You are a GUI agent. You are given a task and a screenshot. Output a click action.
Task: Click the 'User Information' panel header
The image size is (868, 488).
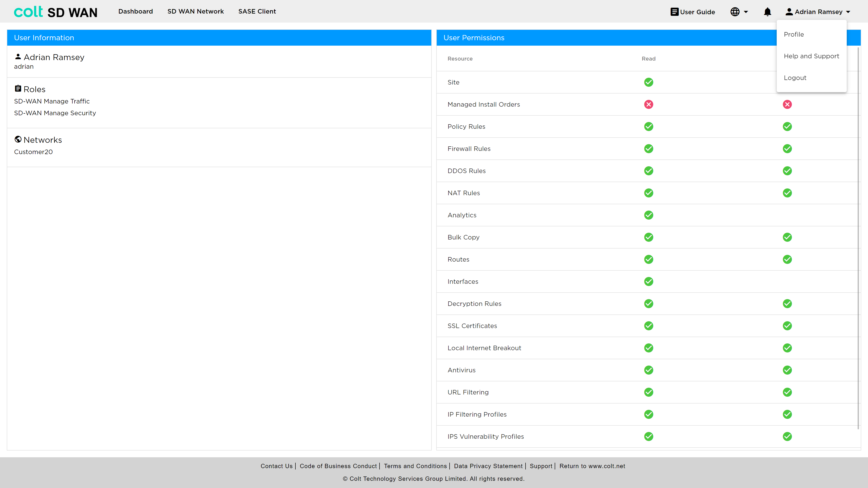219,38
